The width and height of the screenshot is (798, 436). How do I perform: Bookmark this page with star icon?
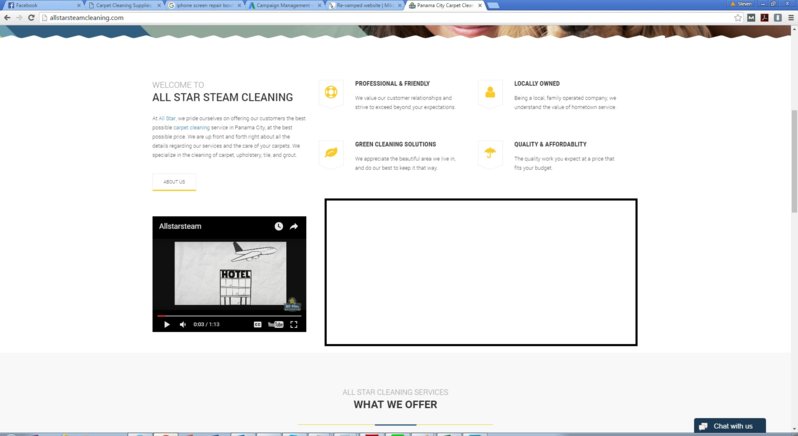pos(738,18)
